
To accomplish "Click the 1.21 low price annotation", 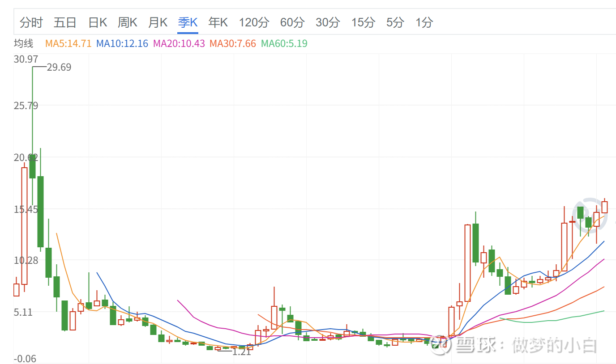I will coord(242,352).
